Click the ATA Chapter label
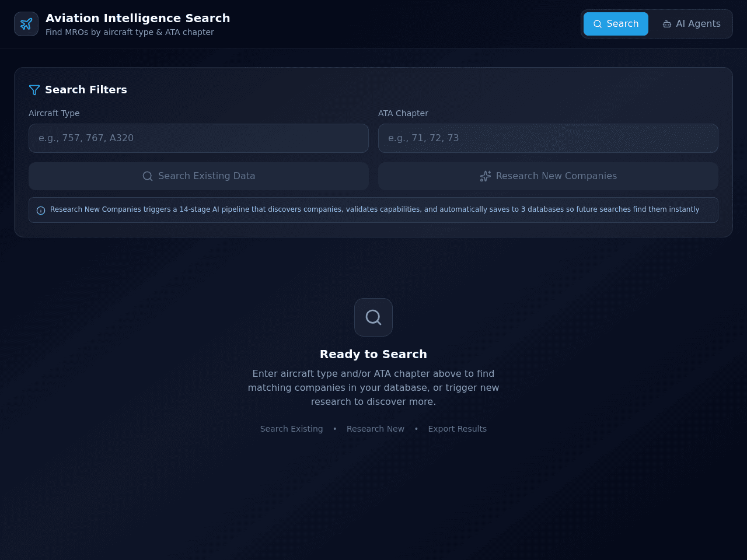Image resolution: width=747 pixels, height=560 pixels. pos(403,113)
